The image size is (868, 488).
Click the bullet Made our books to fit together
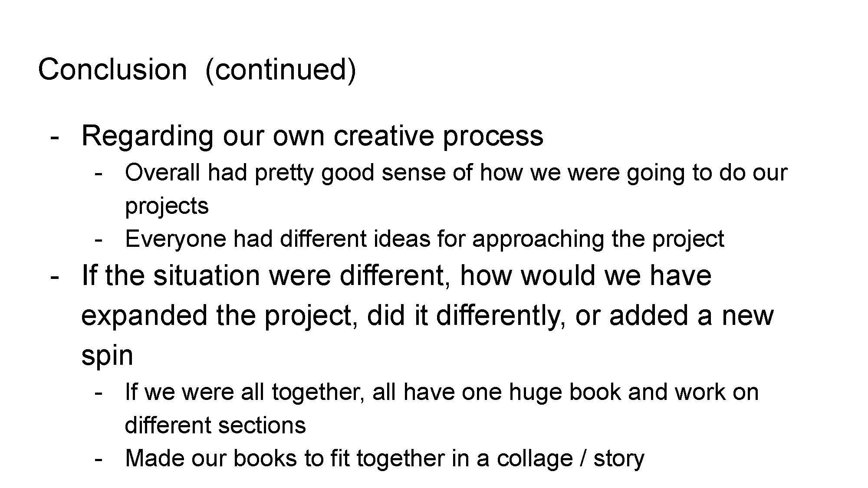[385, 459]
